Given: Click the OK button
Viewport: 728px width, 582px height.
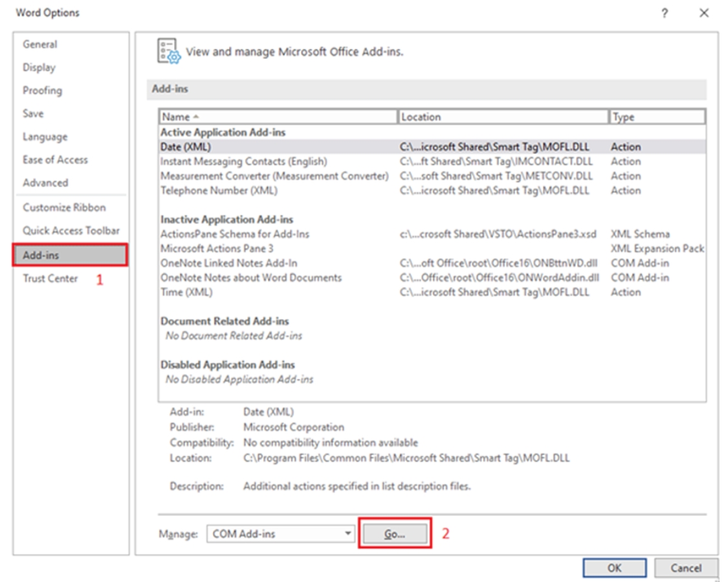Looking at the screenshot, I should pos(615,568).
